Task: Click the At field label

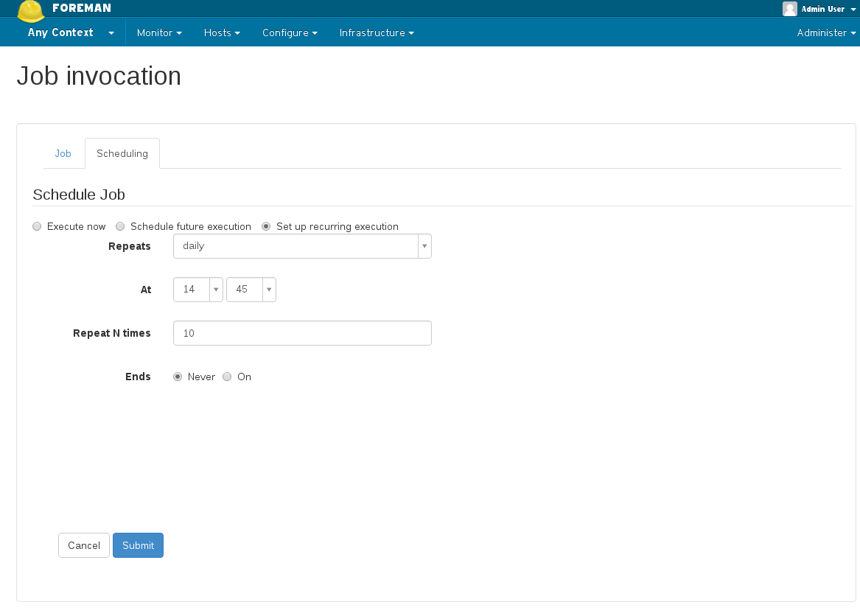Action: (x=146, y=290)
